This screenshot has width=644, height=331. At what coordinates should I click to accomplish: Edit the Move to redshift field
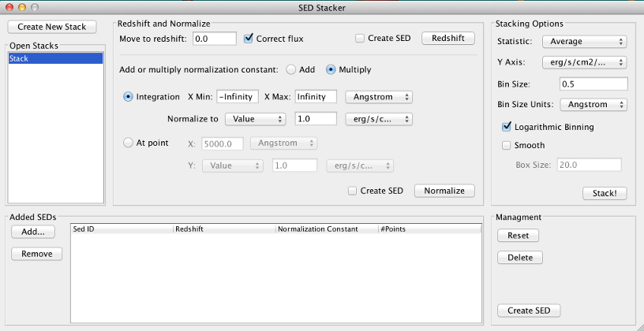[x=215, y=39]
